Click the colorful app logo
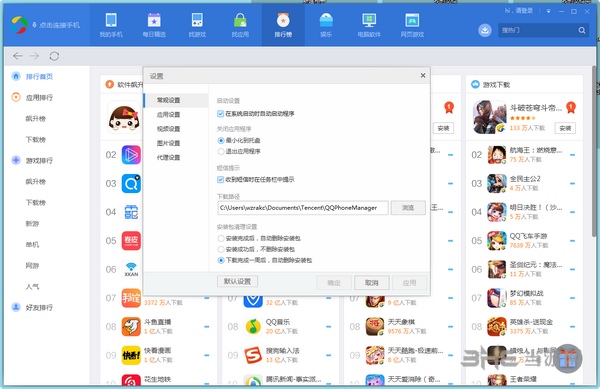 coord(19,25)
